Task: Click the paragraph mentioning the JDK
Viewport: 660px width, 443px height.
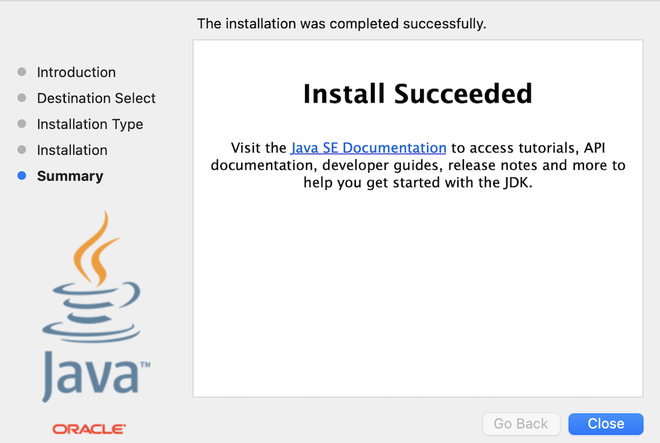Action: pos(418,165)
